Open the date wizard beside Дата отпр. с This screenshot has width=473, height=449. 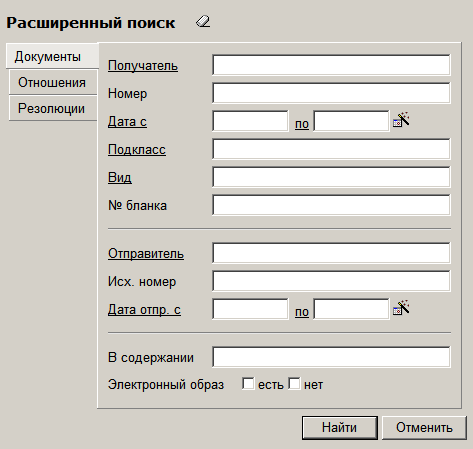401,308
